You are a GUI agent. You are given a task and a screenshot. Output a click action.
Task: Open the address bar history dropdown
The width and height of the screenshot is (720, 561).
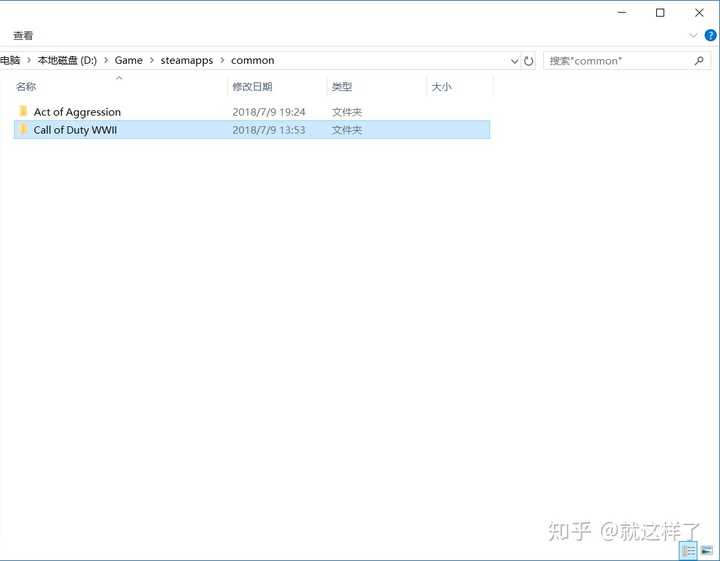coord(515,61)
